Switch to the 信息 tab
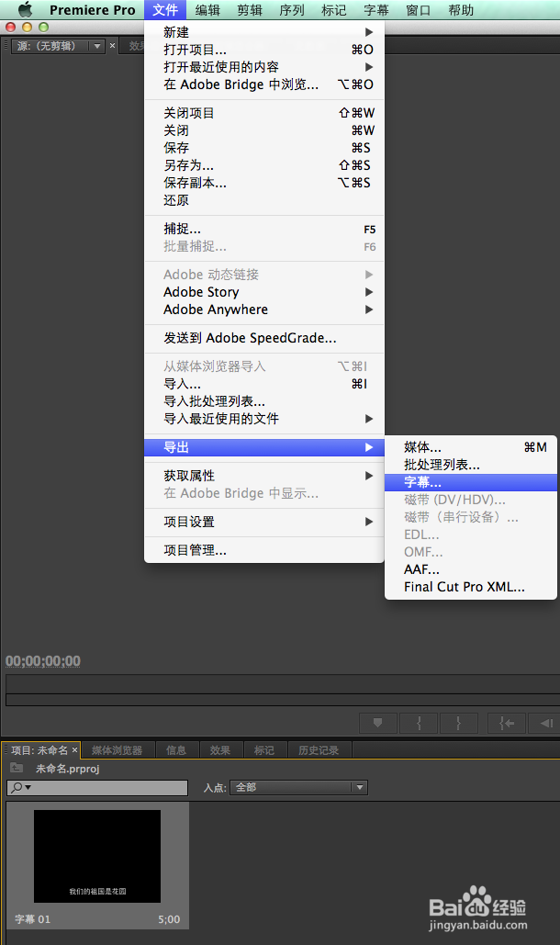Image resolution: width=560 pixels, height=945 pixels. click(x=176, y=749)
